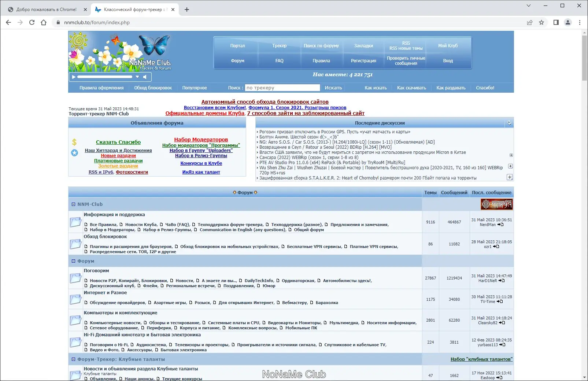This screenshot has width=588, height=381.
Task: Click the sort arrow beside "Форум" column header
Action: pyautogui.click(x=235, y=192)
